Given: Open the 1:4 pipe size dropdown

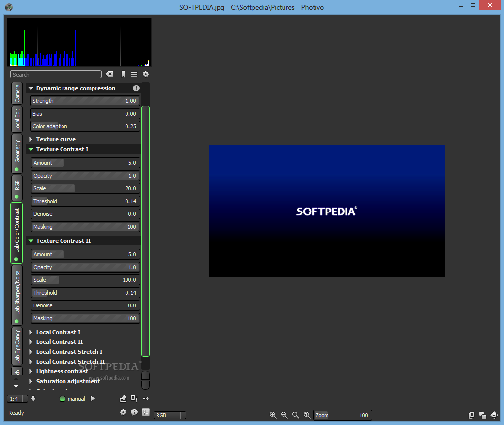Looking at the screenshot, I should click(17, 399).
